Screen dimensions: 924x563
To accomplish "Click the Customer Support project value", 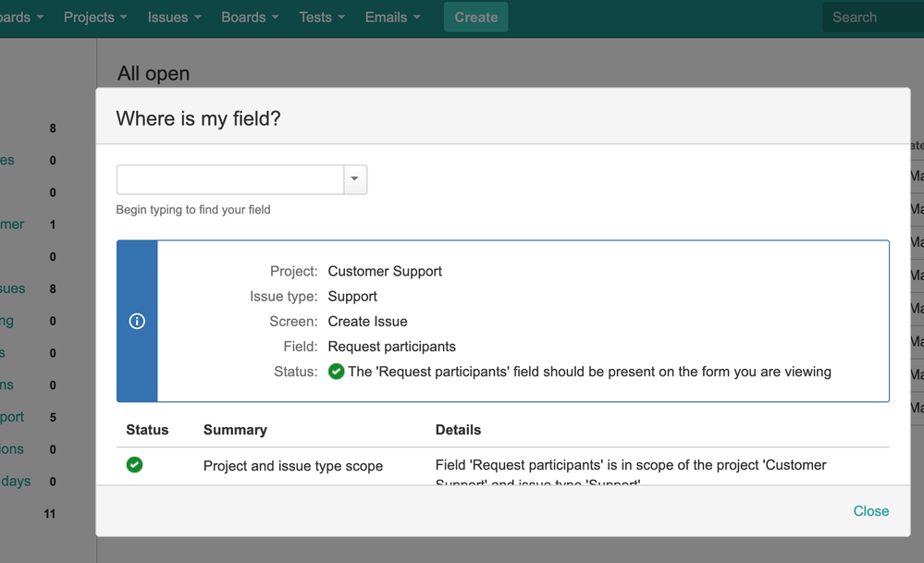I will pos(385,272).
